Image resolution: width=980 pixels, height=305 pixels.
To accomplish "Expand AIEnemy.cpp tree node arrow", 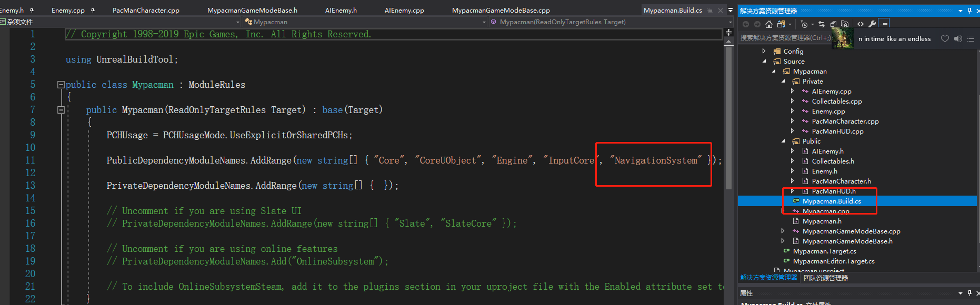I will (x=792, y=91).
